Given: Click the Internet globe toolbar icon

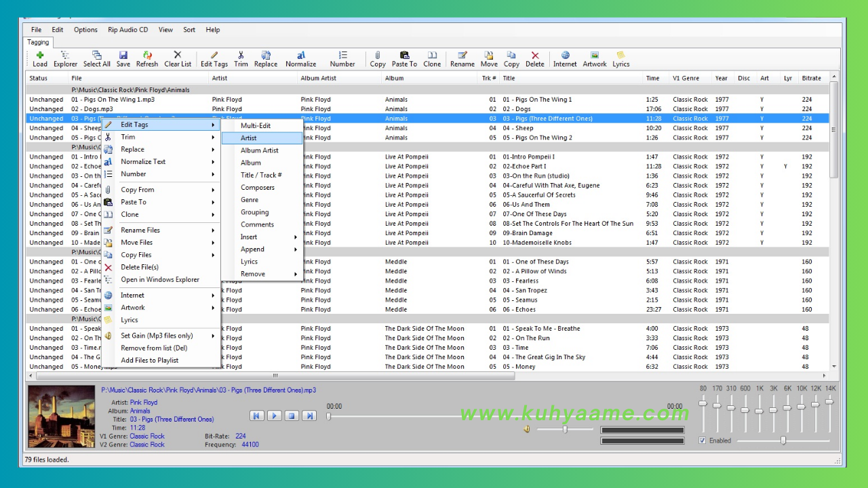Looking at the screenshot, I should pos(565,56).
